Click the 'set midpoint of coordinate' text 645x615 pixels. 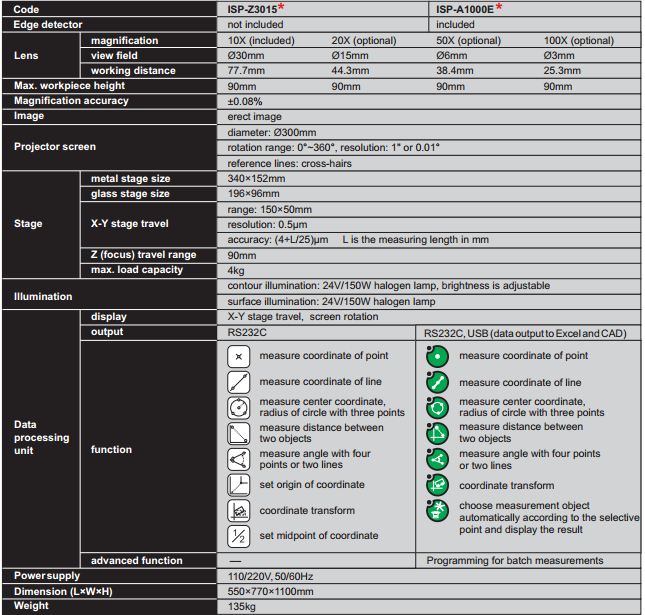point(319,536)
